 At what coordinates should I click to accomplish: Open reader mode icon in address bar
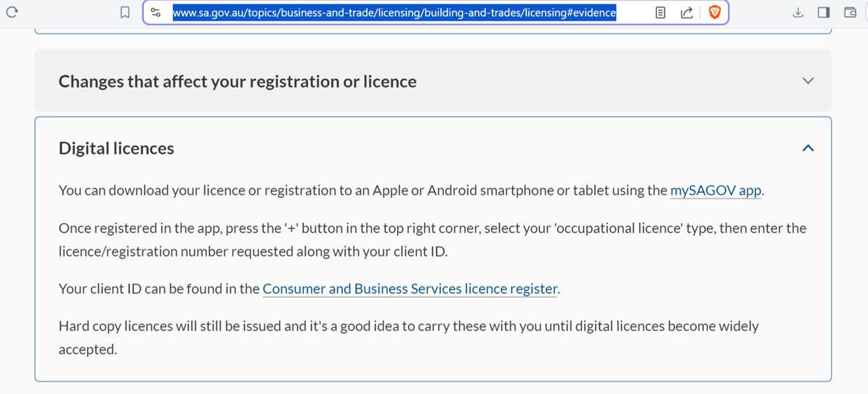pos(660,12)
